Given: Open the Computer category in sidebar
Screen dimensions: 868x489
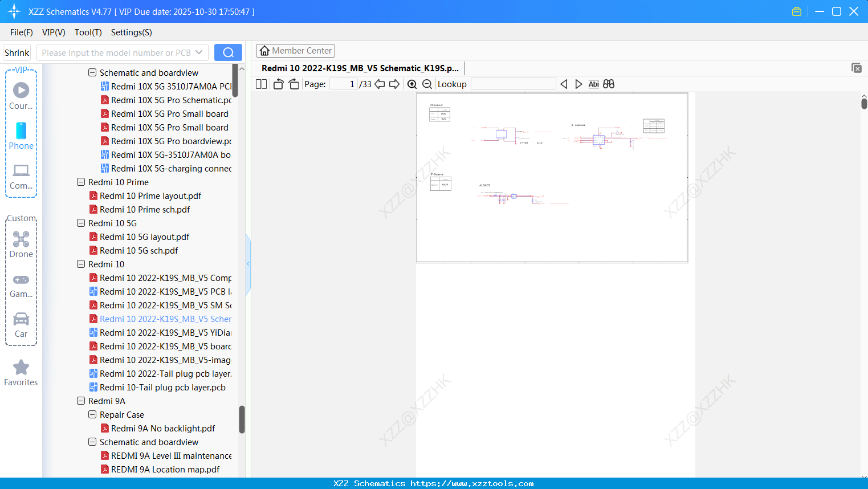Looking at the screenshot, I should (21, 176).
